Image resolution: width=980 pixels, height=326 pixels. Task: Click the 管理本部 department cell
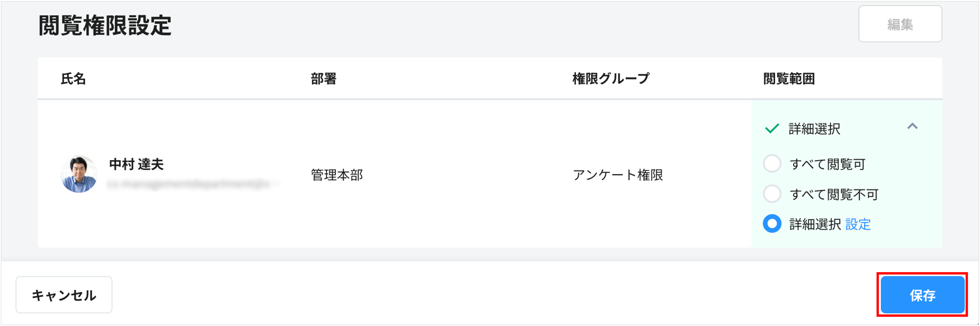[337, 175]
